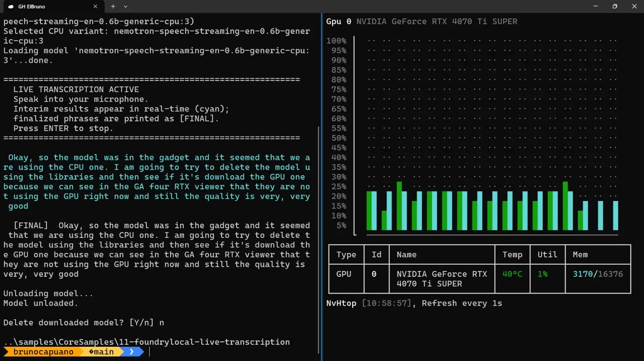Click the 50% axis label in the graph

[339, 138]
